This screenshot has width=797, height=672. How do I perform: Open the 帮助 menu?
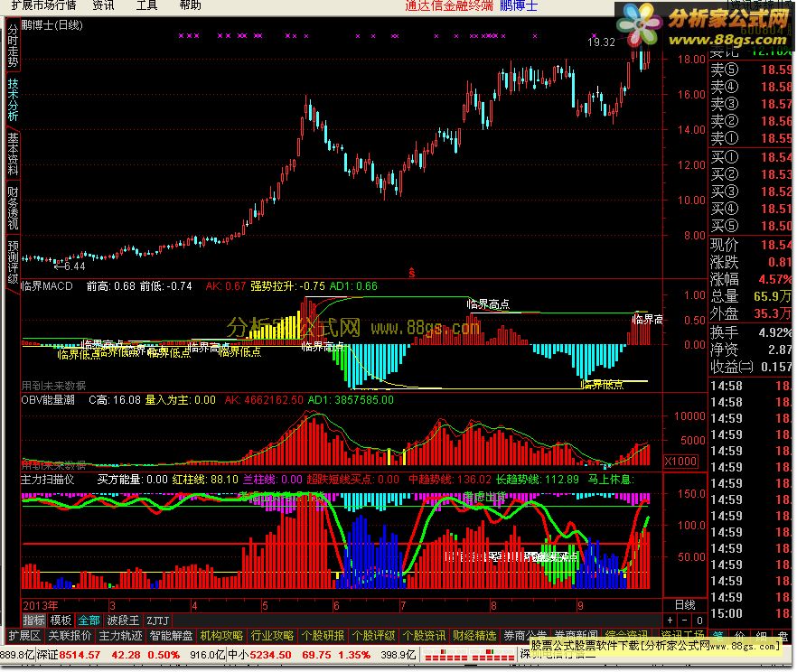[190, 5]
